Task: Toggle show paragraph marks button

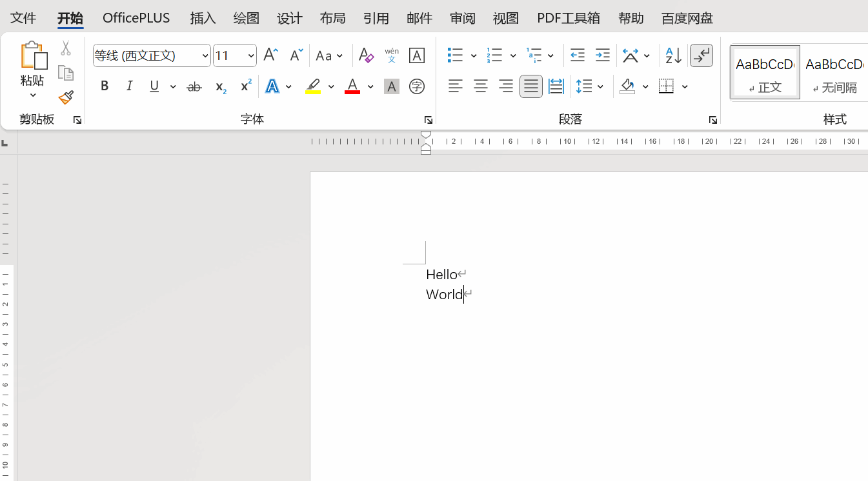Action: tap(701, 56)
